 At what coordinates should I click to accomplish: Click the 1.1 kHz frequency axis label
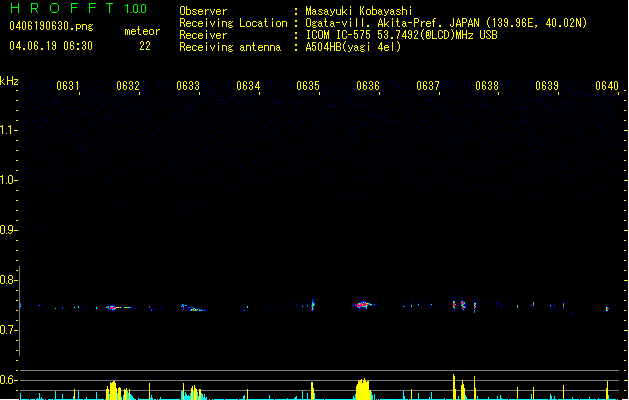[8, 130]
